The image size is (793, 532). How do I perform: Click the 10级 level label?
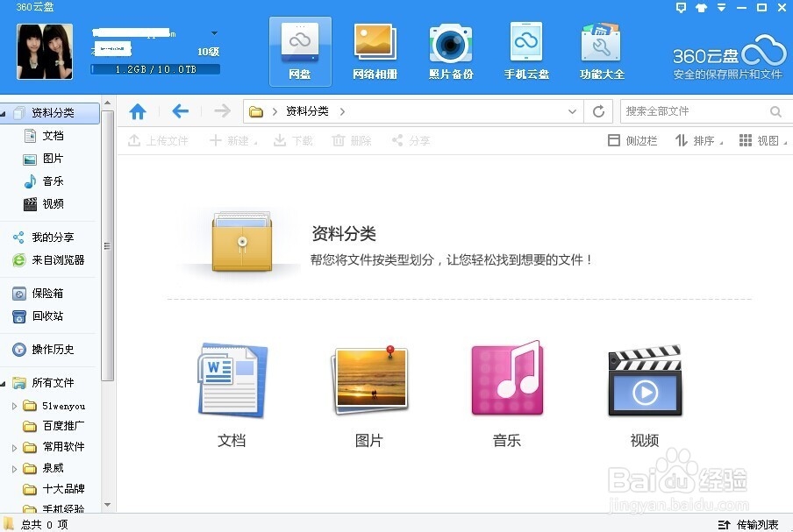pos(209,52)
